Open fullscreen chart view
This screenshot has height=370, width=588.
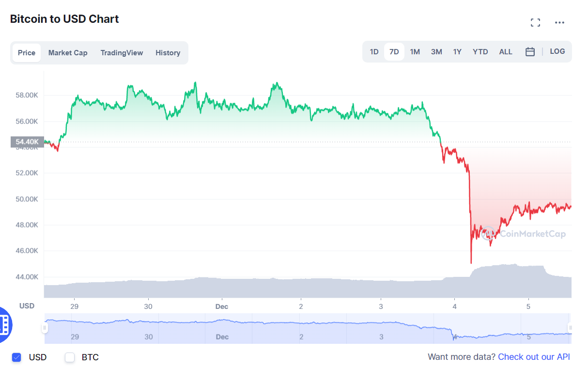click(x=535, y=22)
